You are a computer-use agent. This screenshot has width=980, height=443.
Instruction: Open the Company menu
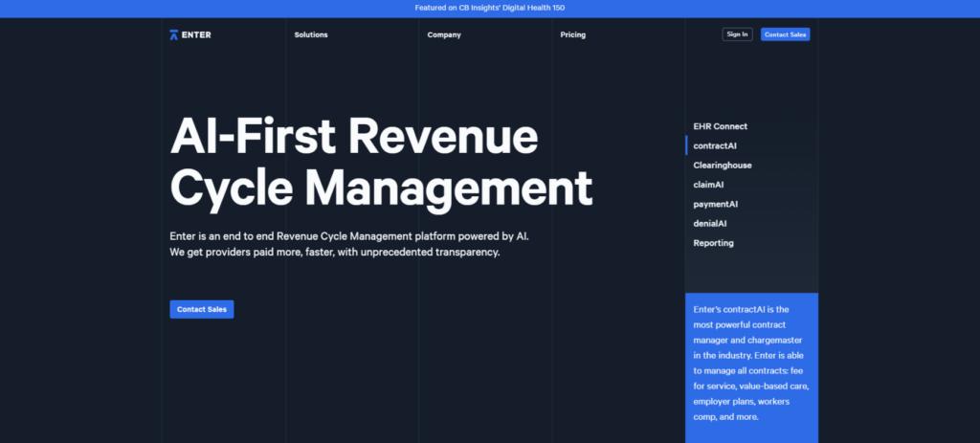click(x=444, y=35)
